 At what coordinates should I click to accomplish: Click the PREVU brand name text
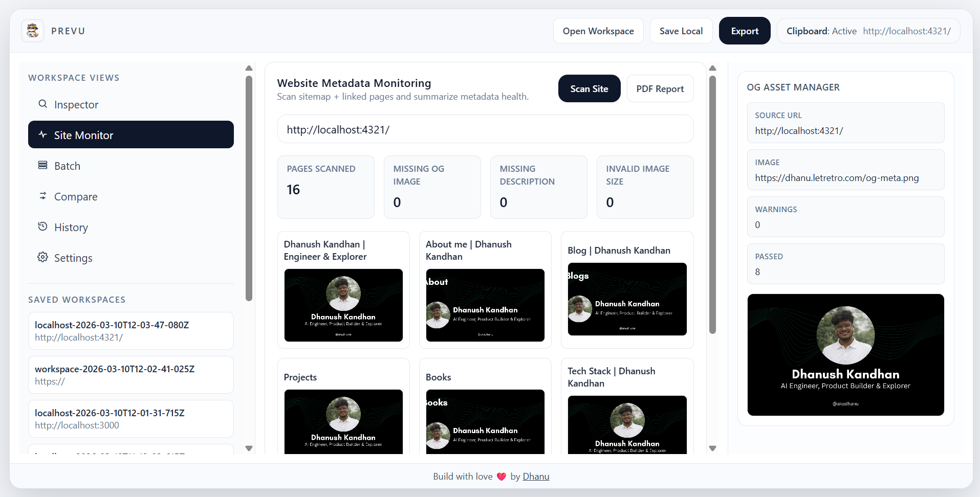pos(68,31)
